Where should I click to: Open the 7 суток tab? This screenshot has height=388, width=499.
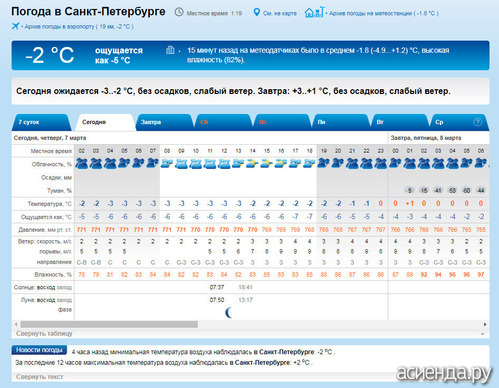tap(42, 122)
